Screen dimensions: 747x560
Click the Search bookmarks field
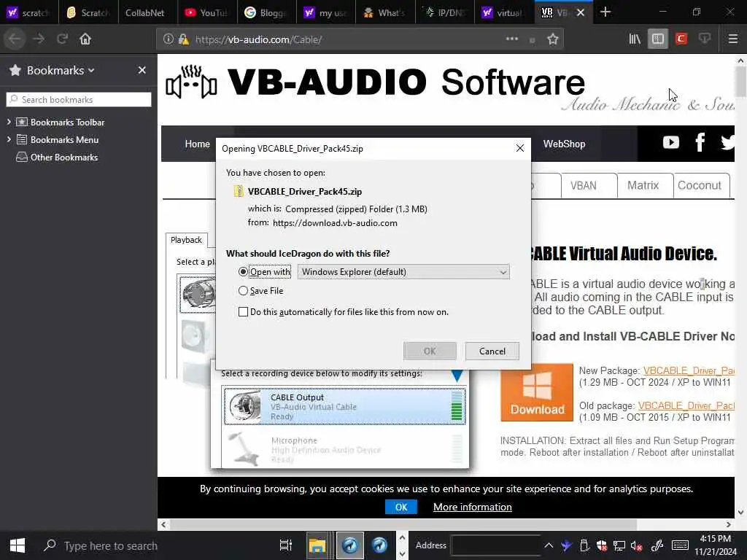[79, 99]
